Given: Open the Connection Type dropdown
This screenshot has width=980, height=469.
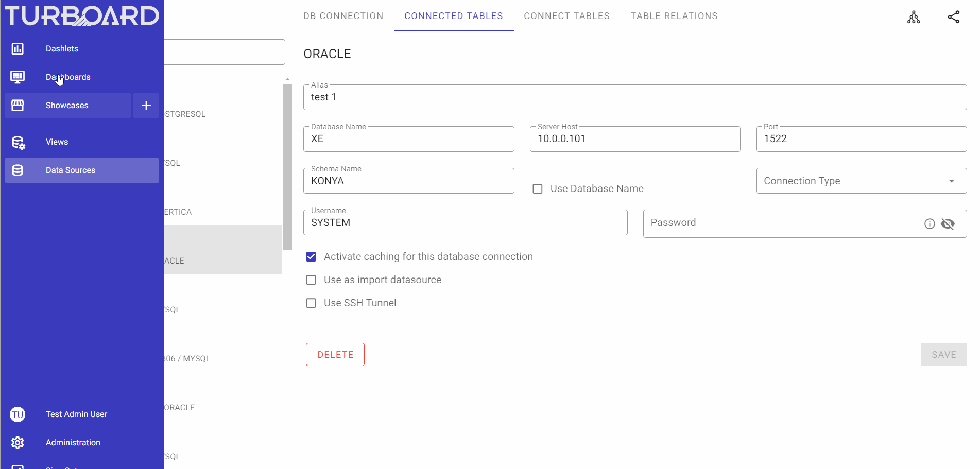Looking at the screenshot, I should point(861,181).
